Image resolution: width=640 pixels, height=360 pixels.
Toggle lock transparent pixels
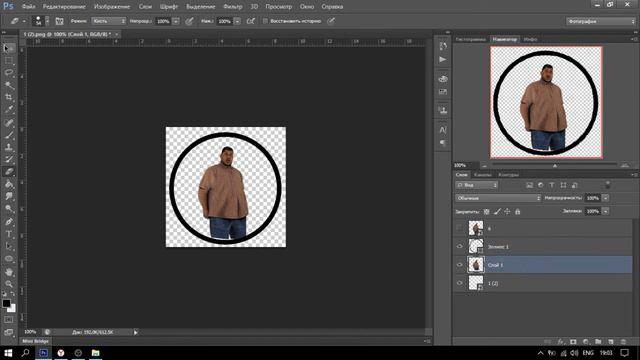coord(487,211)
